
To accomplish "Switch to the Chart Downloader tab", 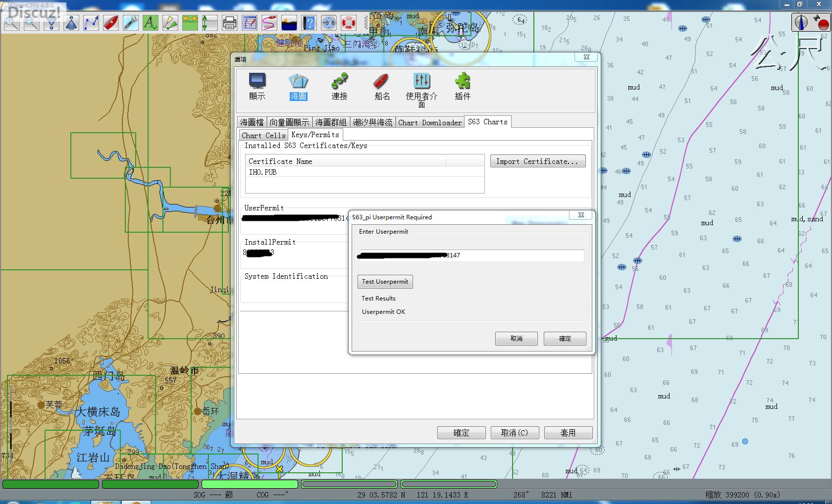I will point(429,122).
